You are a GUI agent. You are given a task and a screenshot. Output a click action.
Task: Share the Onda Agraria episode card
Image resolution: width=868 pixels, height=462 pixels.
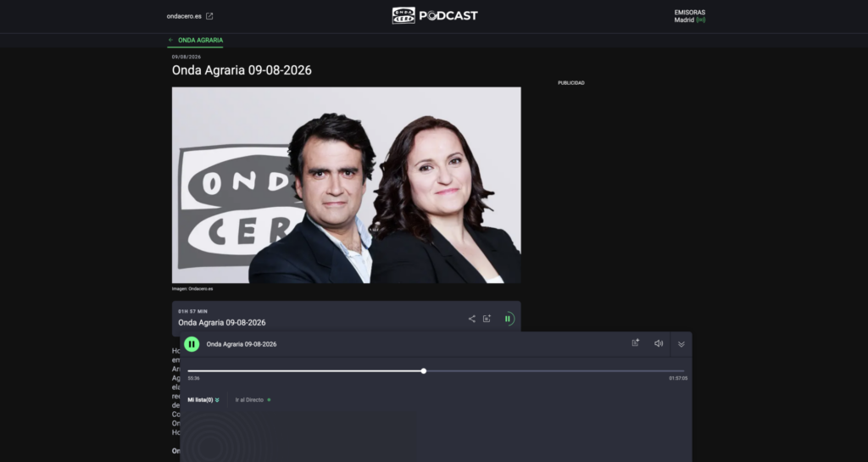(471, 319)
